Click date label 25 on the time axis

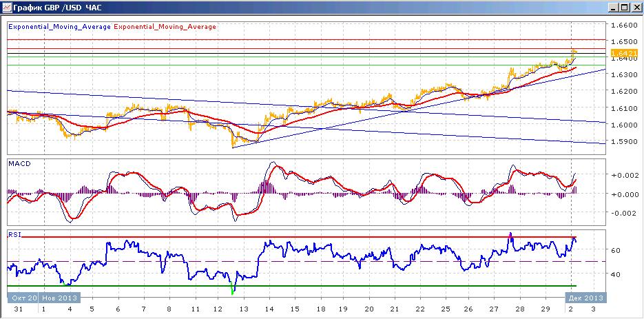[x=445, y=309]
